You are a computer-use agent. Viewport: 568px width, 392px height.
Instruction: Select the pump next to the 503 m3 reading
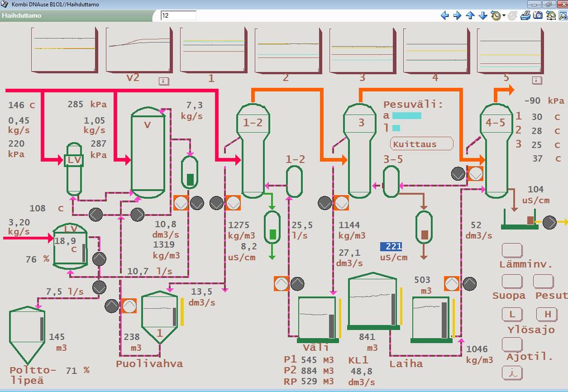click(x=469, y=284)
